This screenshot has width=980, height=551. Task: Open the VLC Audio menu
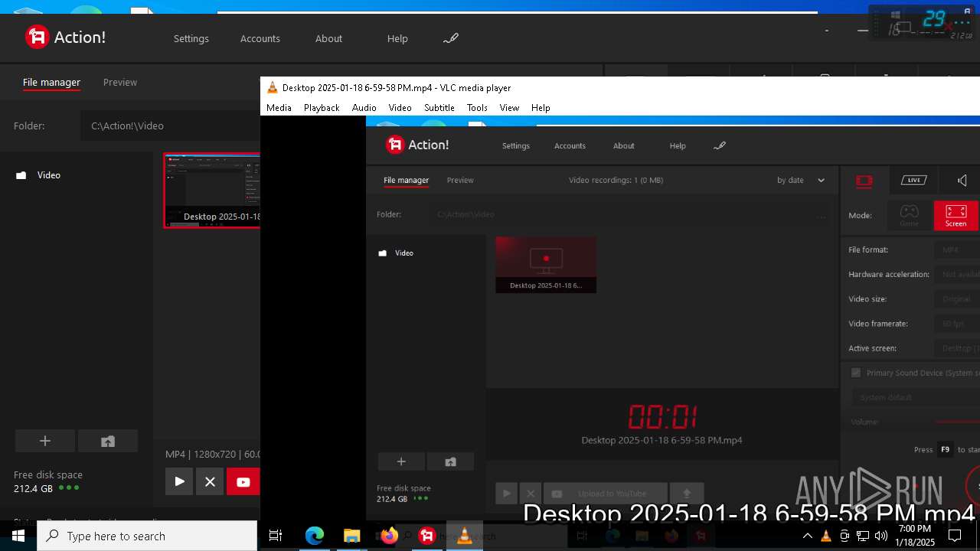pos(364,108)
